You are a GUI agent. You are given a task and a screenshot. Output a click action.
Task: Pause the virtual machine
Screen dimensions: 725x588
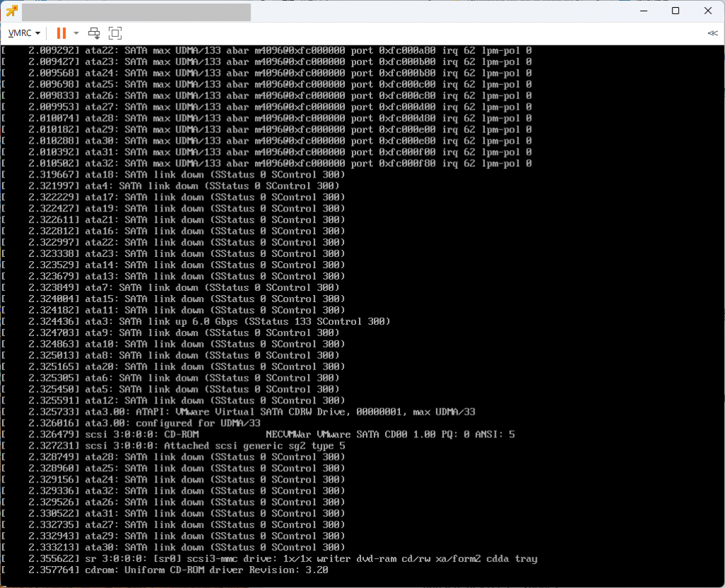[62, 33]
